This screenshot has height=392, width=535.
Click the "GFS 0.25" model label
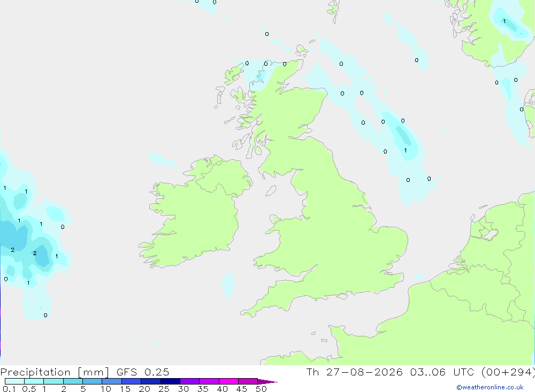tap(143, 372)
